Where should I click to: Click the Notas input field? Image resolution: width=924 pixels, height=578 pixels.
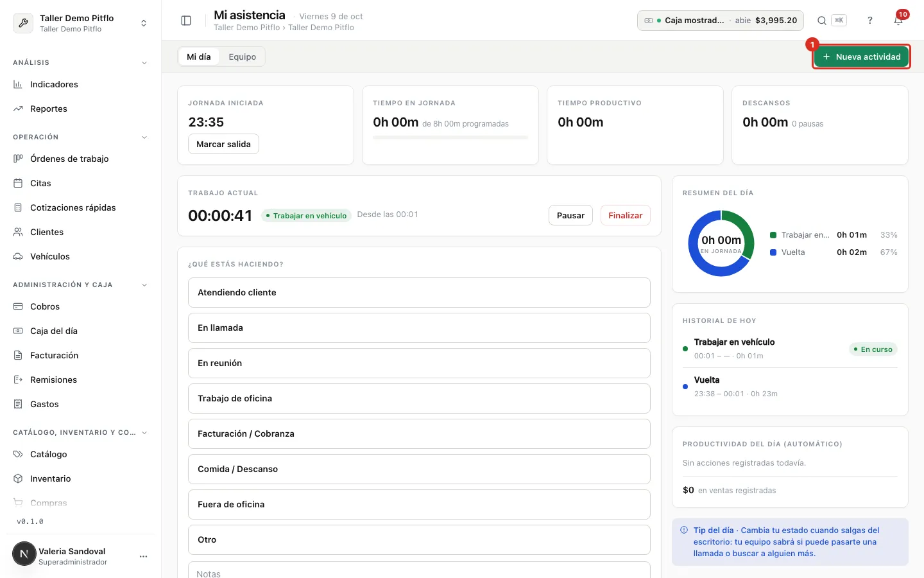coord(419,570)
